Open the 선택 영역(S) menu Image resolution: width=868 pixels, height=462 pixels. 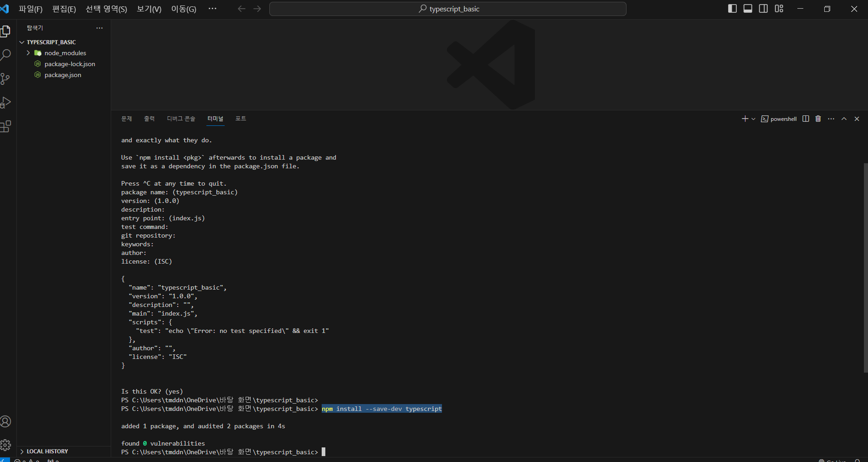pos(107,9)
